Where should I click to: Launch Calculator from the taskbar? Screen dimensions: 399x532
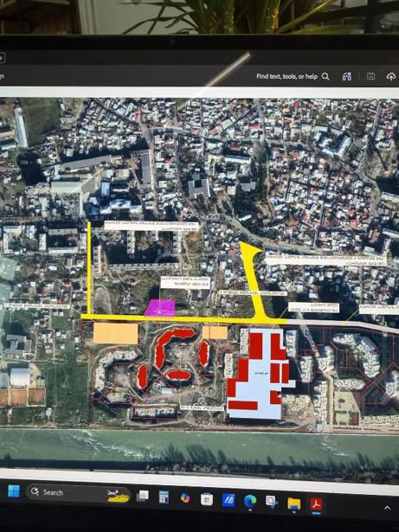tap(164, 497)
